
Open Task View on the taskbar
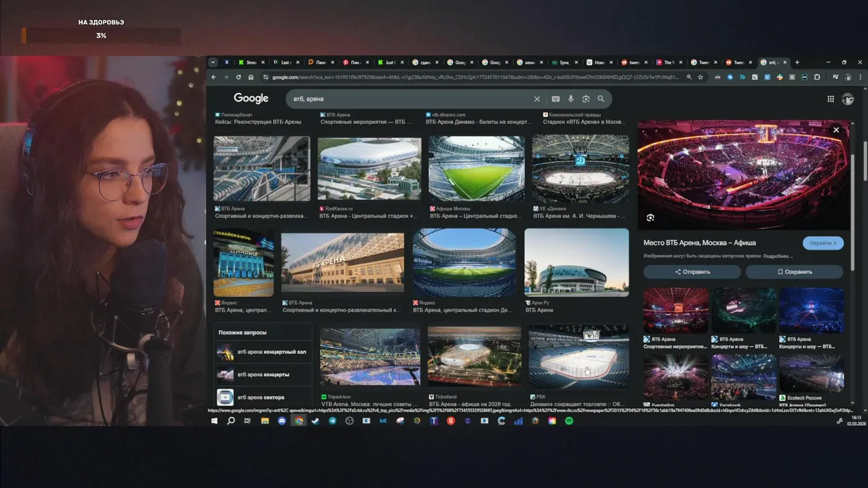(248, 421)
